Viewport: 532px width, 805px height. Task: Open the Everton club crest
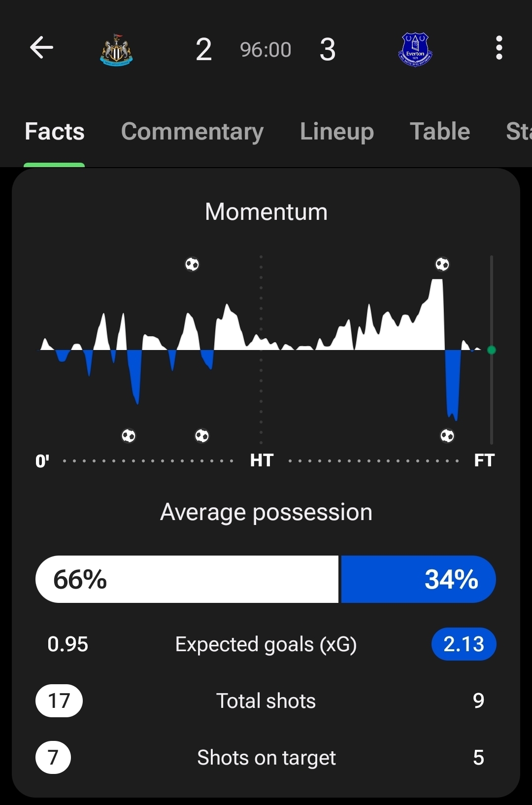(x=415, y=50)
